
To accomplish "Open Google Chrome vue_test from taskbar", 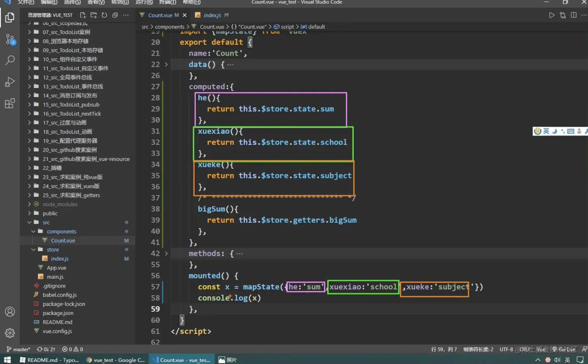I will pyautogui.click(x=115, y=360).
